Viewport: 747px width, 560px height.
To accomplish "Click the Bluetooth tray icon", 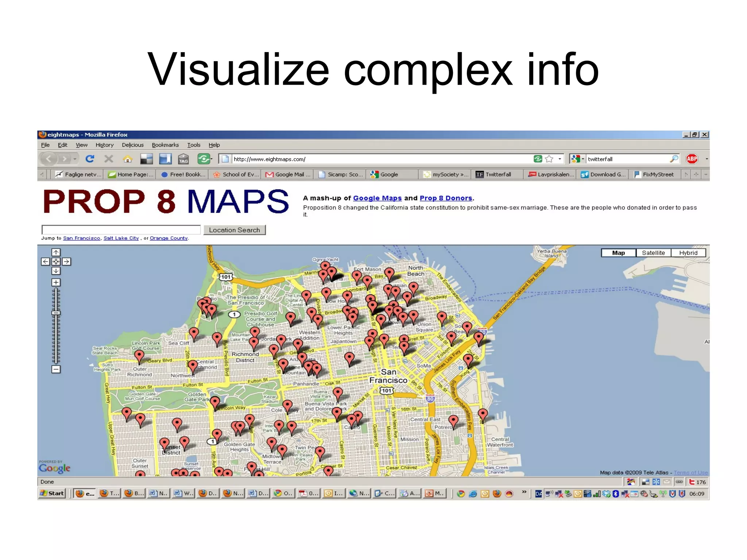I will click(x=616, y=494).
